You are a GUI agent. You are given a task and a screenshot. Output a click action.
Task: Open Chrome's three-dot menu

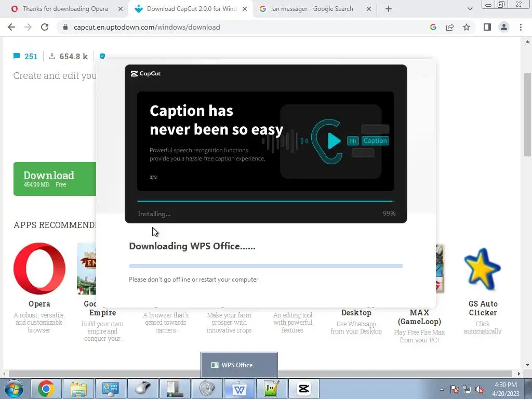pyautogui.click(x=521, y=27)
